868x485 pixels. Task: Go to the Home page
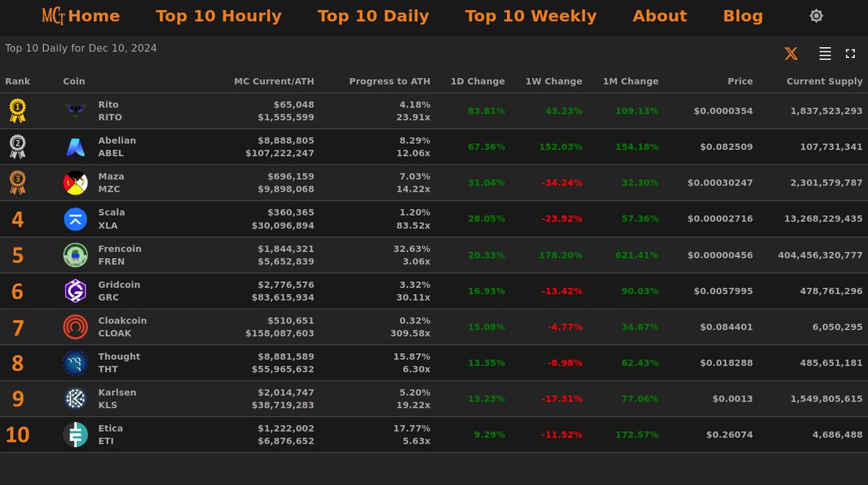94,16
